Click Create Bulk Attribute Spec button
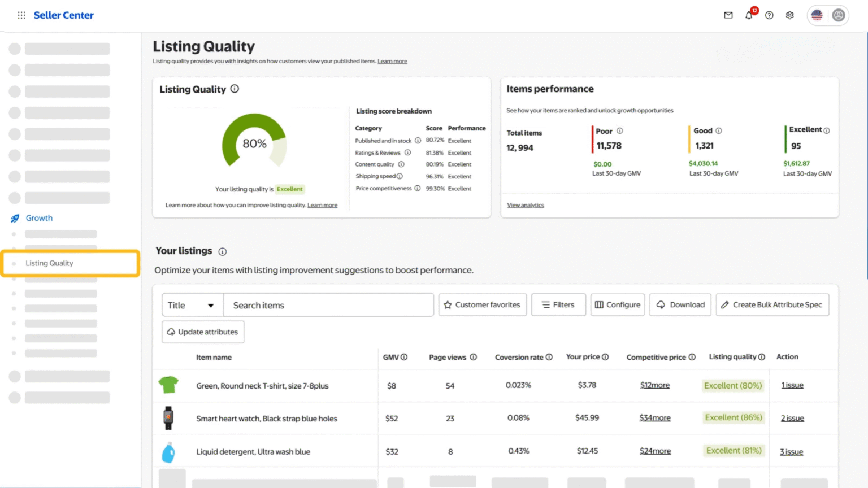The width and height of the screenshot is (868, 488). 772,304
